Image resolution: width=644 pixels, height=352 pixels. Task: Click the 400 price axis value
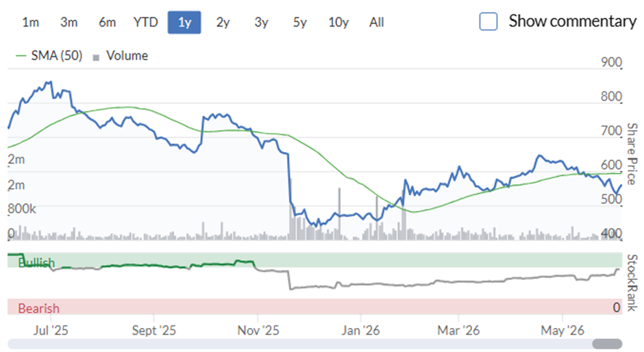pos(611,234)
